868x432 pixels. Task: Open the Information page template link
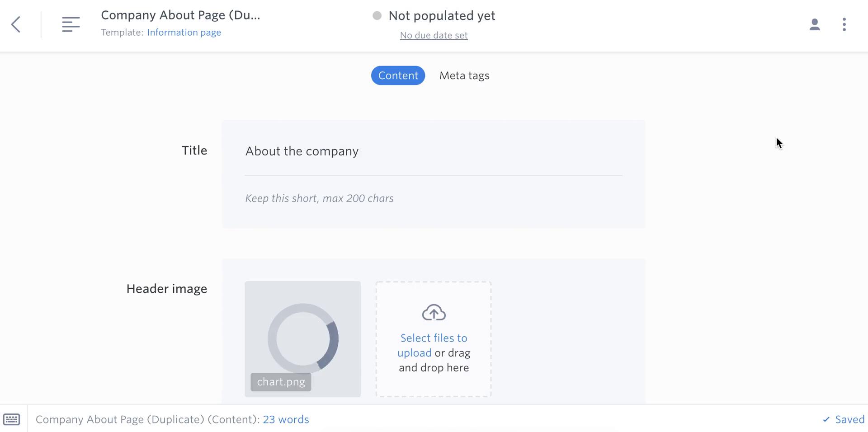click(x=184, y=33)
